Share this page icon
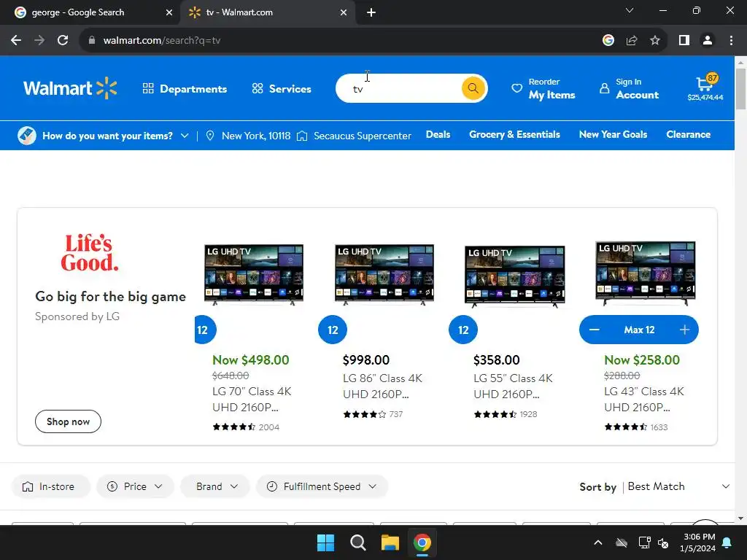Viewport: 747px width, 560px height. tap(632, 41)
